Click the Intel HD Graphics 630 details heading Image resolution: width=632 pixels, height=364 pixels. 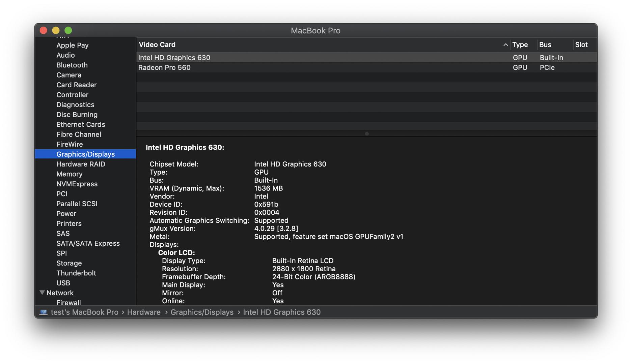click(x=185, y=148)
